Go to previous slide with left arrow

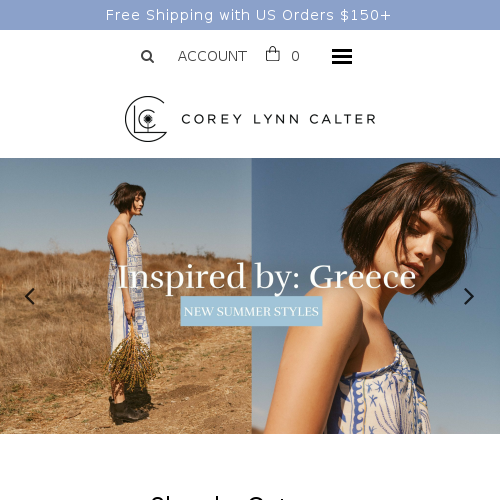[x=30, y=296]
